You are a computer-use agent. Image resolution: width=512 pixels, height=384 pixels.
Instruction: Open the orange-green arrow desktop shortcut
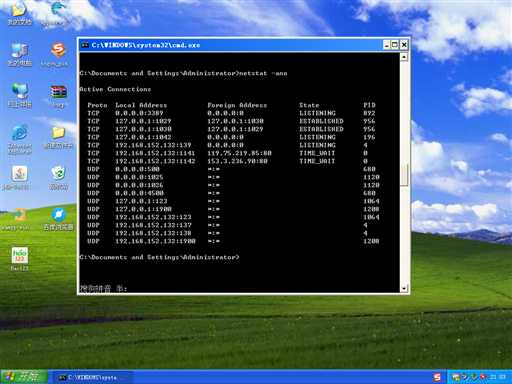click(x=18, y=219)
